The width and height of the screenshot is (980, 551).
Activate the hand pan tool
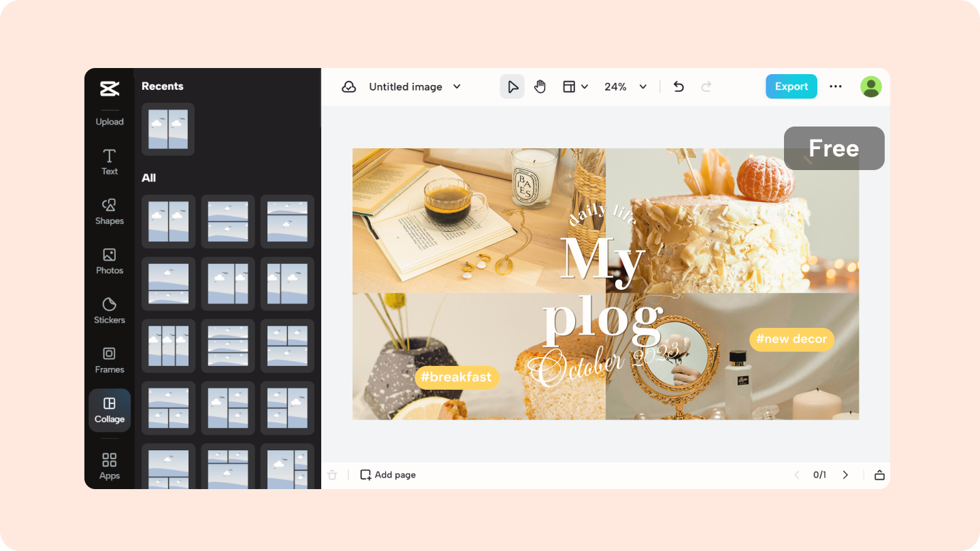(540, 86)
